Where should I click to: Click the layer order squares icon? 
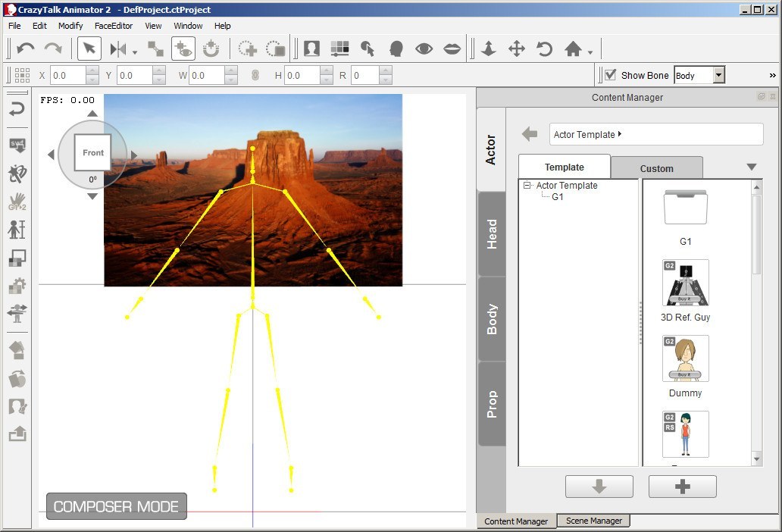click(x=17, y=258)
